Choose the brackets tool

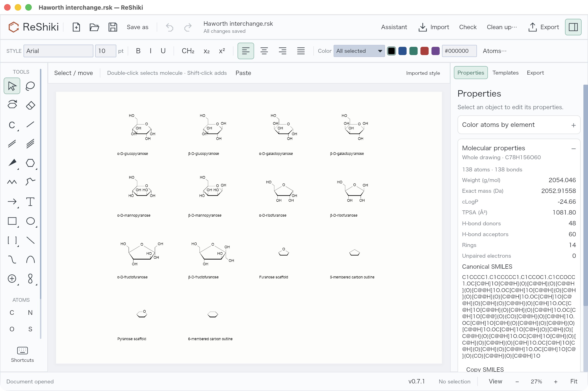point(12,240)
